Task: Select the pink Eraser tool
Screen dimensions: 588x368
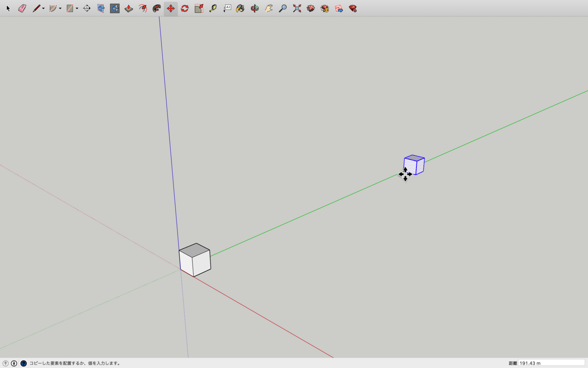Action: (22, 8)
